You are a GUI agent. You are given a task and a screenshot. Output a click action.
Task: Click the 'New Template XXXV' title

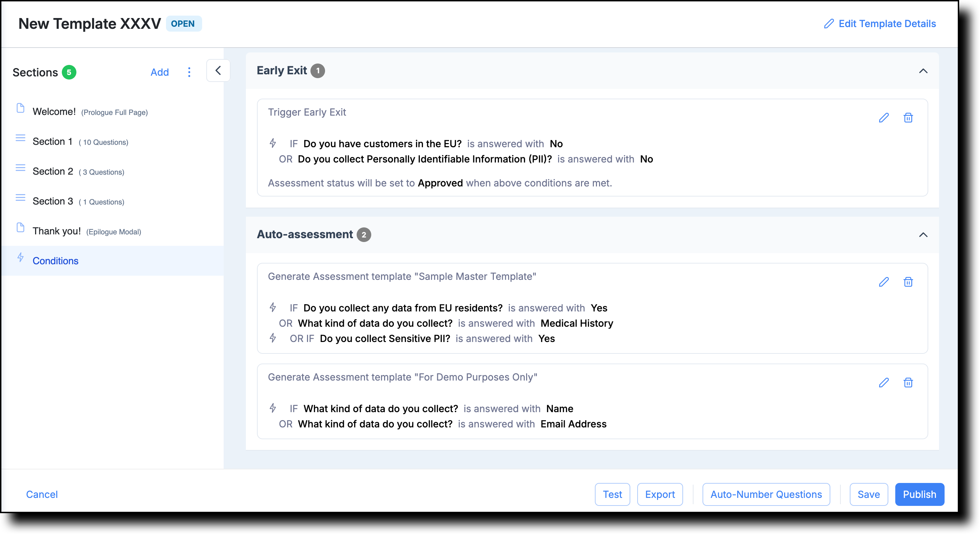point(90,24)
